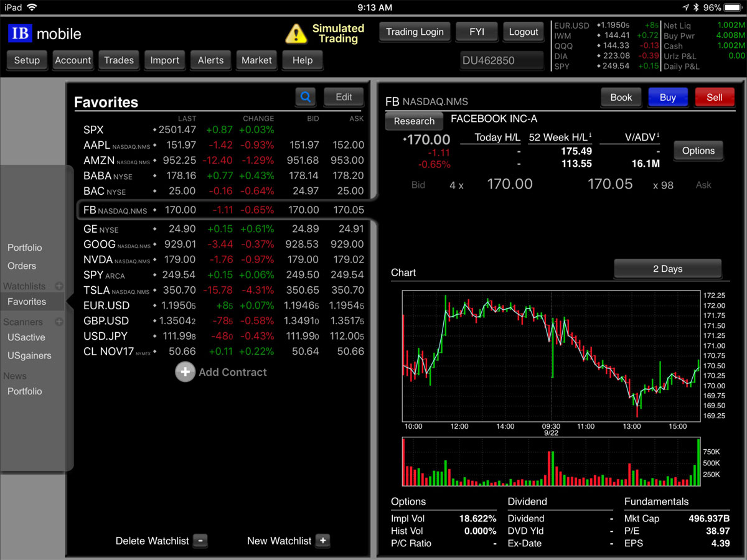
Task: Add a scanner with sidebar plus icon
Action: point(59,322)
